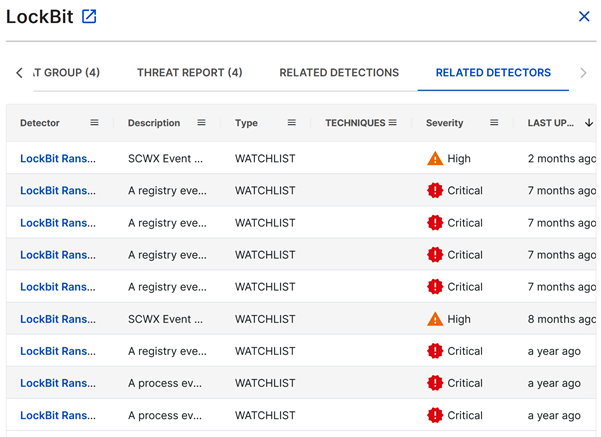
Task: Open LockBit in new window icon
Action: [89, 16]
